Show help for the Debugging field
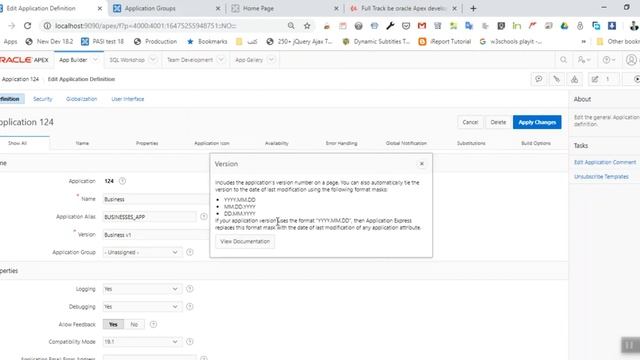The width and height of the screenshot is (640, 360). pos(190,307)
